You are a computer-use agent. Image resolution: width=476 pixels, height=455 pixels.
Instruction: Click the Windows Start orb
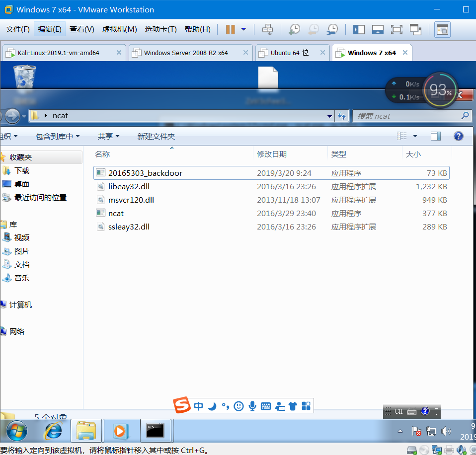[17, 431]
